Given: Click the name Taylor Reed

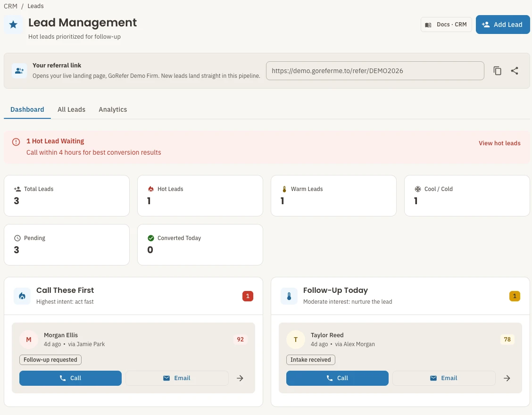Looking at the screenshot, I should click(x=327, y=335).
